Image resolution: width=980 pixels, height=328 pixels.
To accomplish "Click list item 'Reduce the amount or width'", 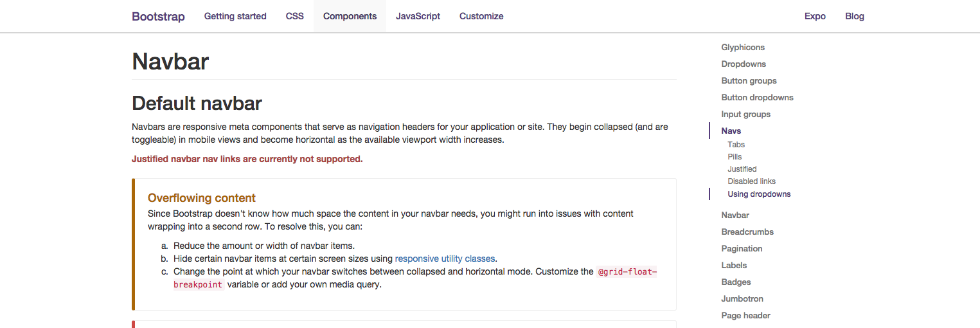I will [x=264, y=246].
